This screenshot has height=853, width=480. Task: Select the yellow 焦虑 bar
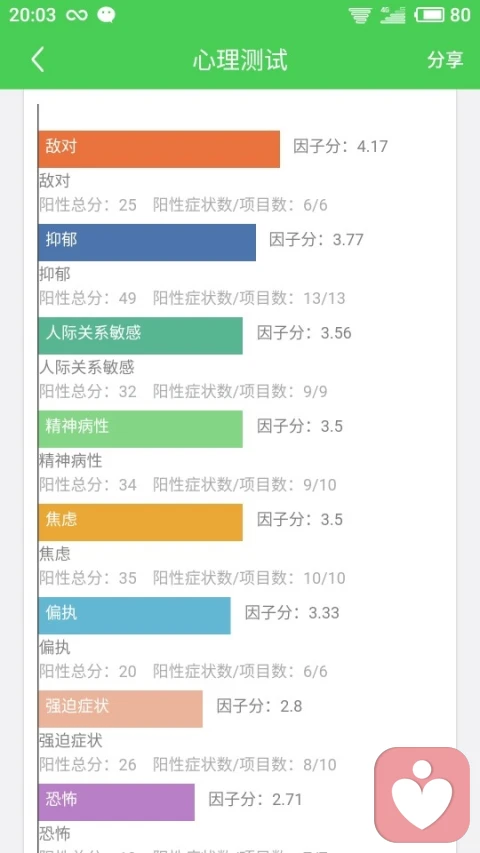140,522
